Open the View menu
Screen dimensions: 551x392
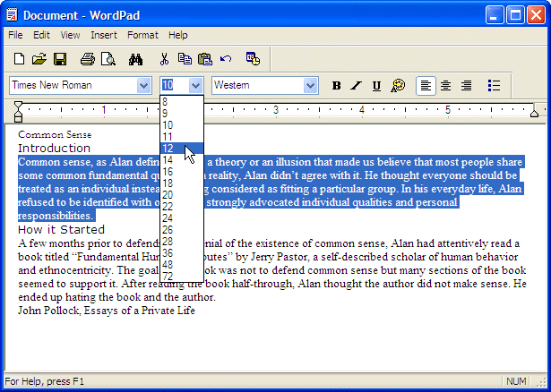click(70, 35)
